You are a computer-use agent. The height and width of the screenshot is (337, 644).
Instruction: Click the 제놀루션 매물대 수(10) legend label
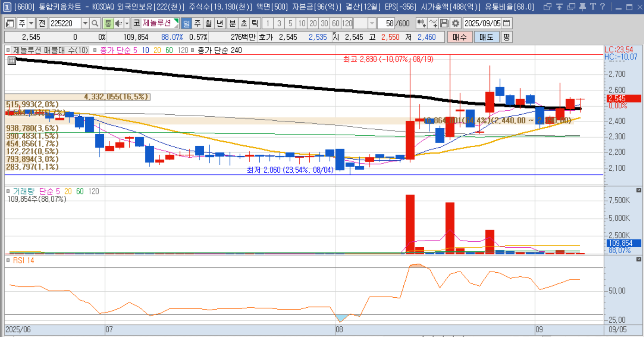[x=50, y=50]
